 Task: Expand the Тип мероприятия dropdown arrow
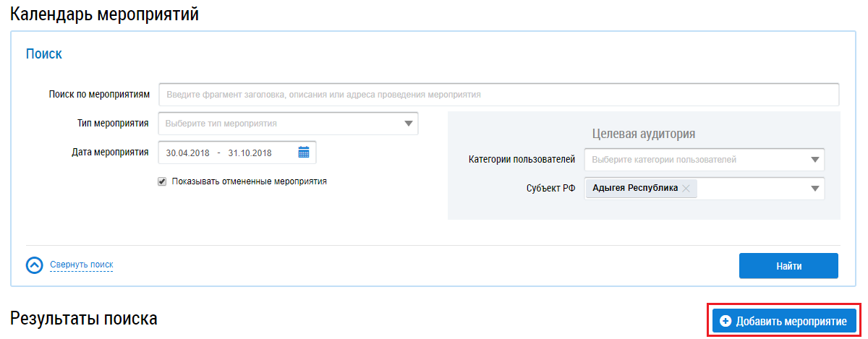pos(409,124)
